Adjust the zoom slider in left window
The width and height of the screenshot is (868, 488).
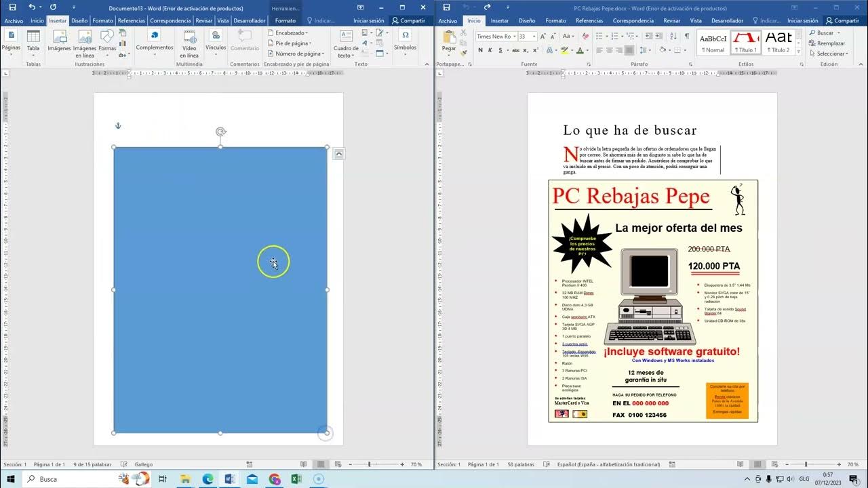(369, 464)
